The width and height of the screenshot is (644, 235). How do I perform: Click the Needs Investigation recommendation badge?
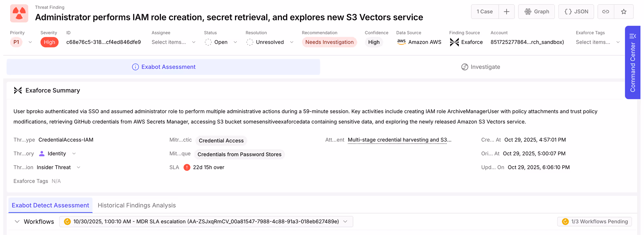[x=329, y=42]
